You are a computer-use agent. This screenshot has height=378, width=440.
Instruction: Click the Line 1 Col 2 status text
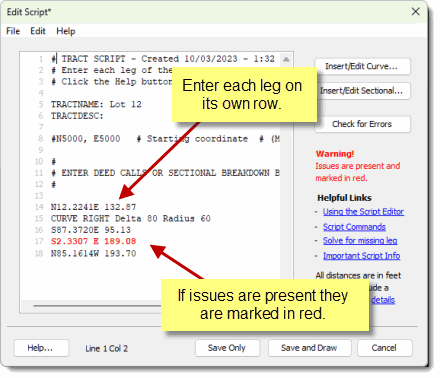click(106, 349)
